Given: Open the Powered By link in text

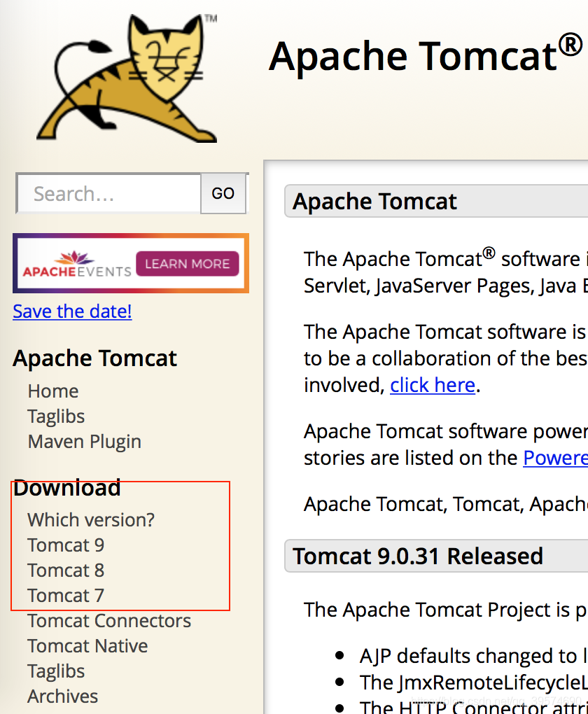Looking at the screenshot, I should [556, 458].
